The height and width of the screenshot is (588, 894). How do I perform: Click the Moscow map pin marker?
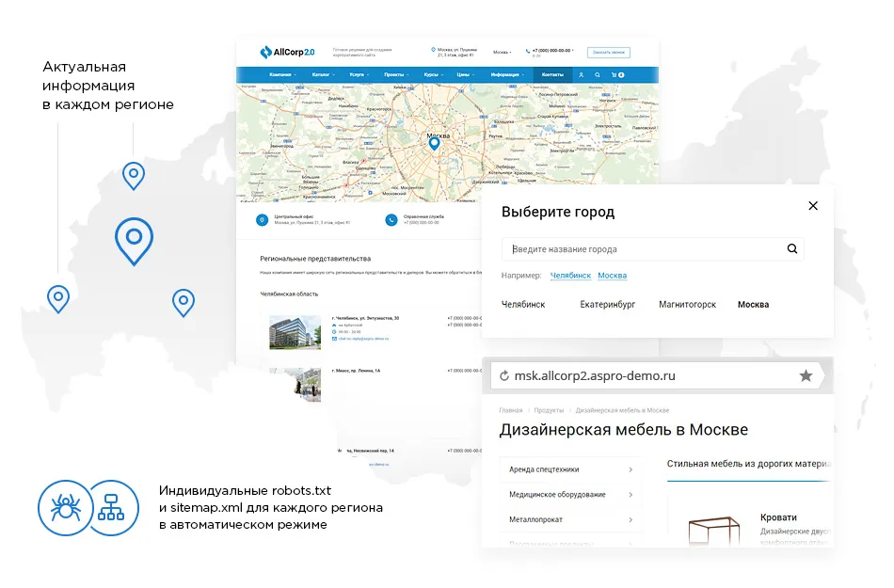click(x=434, y=143)
